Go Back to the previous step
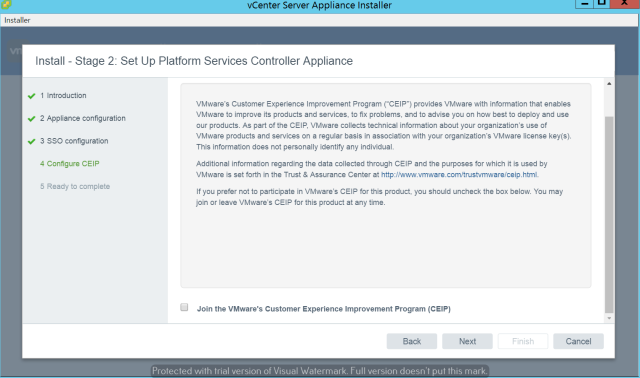This screenshot has width=640, height=378. [412, 341]
